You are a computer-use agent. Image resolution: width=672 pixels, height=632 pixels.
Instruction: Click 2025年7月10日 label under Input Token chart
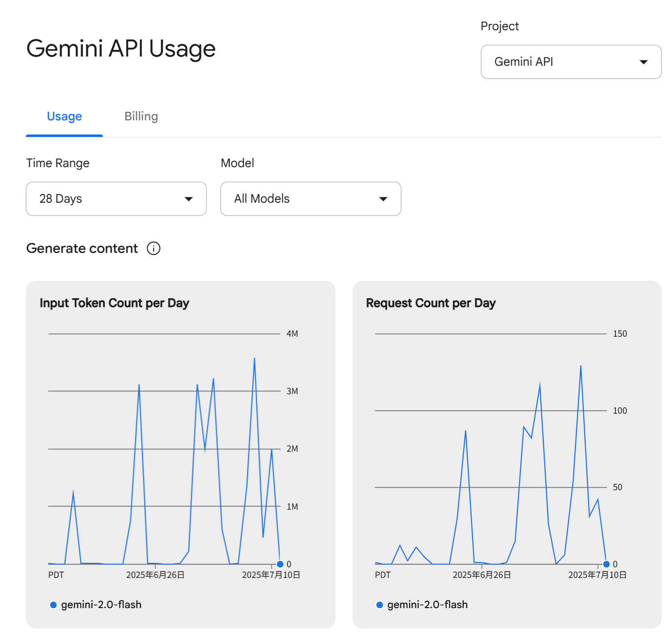click(x=271, y=575)
